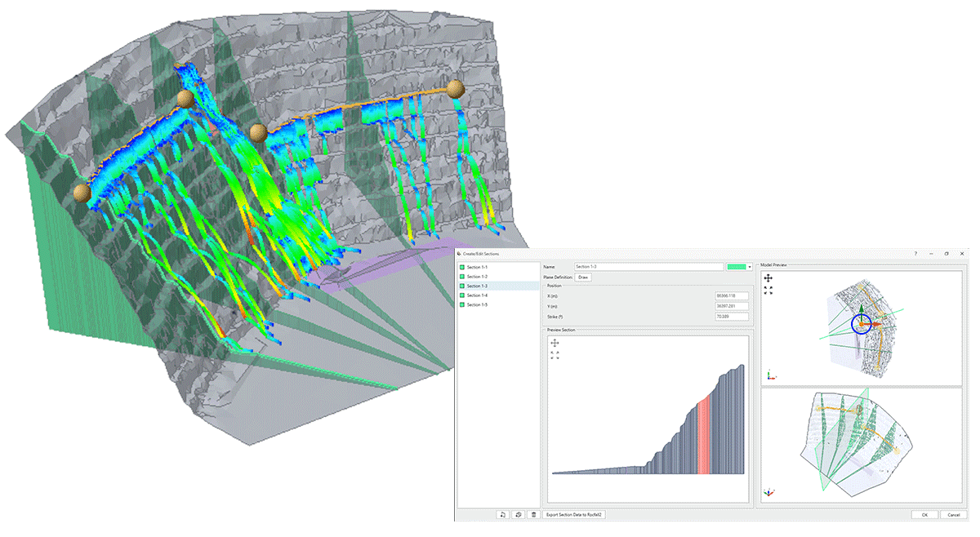
Task: Click the section Name text field
Action: tap(647, 267)
